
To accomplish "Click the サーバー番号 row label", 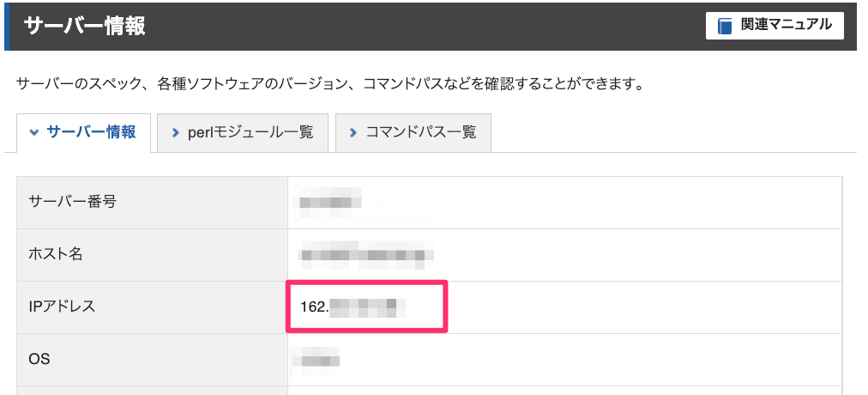I will point(73,202).
